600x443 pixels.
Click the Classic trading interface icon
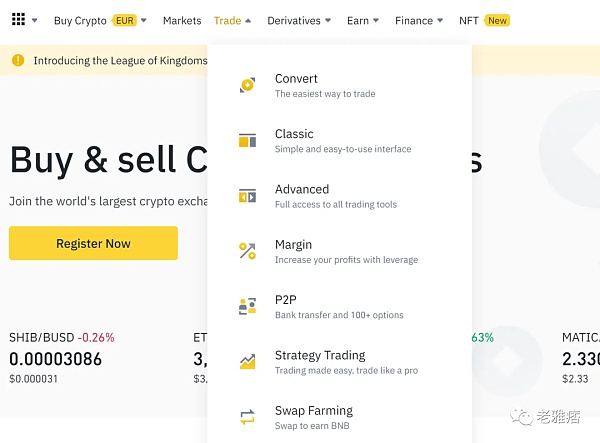247,141
